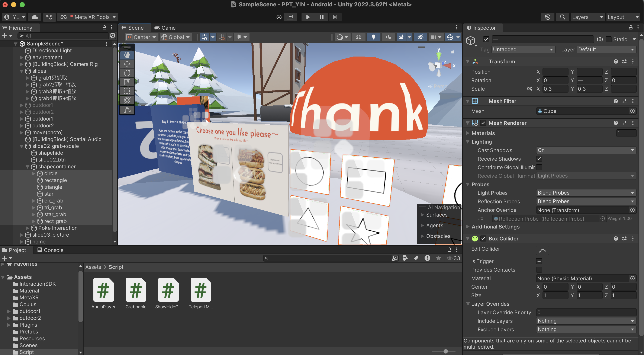This screenshot has width=644, height=355.
Task: Toggle scene lighting bulb icon
Action: click(x=373, y=37)
